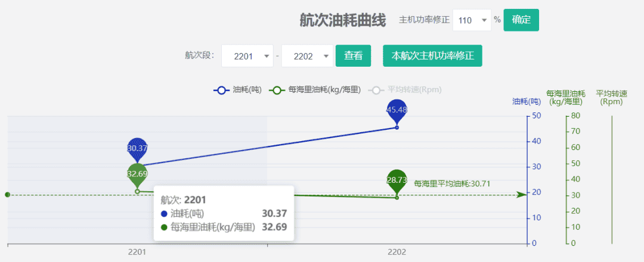Click the 本航次主机功率修正 button
Image resolution: width=644 pixels, height=262 pixels.
[432, 56]
